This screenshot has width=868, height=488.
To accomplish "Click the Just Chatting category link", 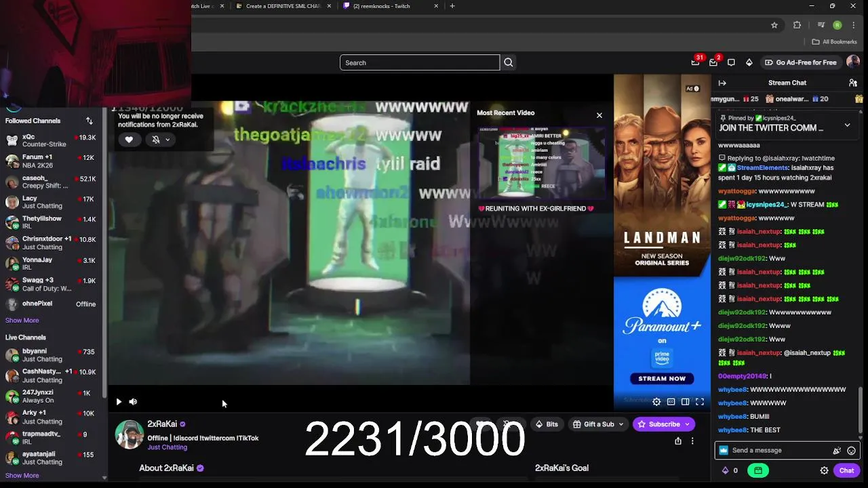I will click(x=167, y=447).
